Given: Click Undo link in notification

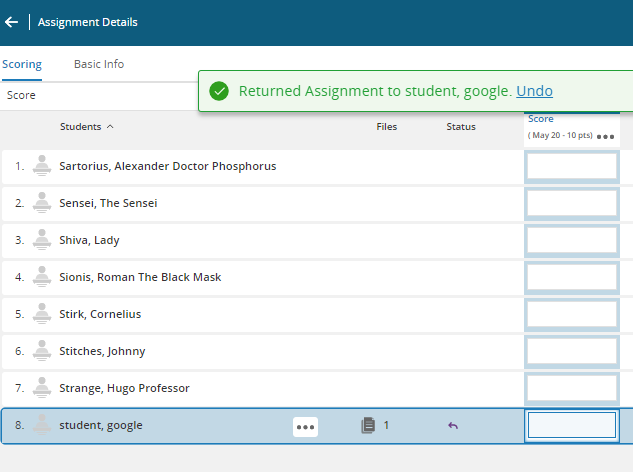Looking at the screenshot, I should point(534,92).
